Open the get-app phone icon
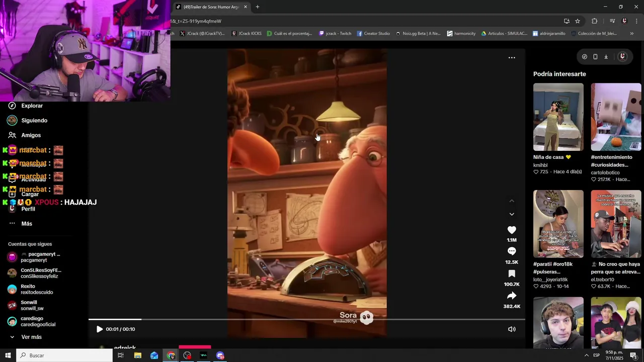 point(595,57)
